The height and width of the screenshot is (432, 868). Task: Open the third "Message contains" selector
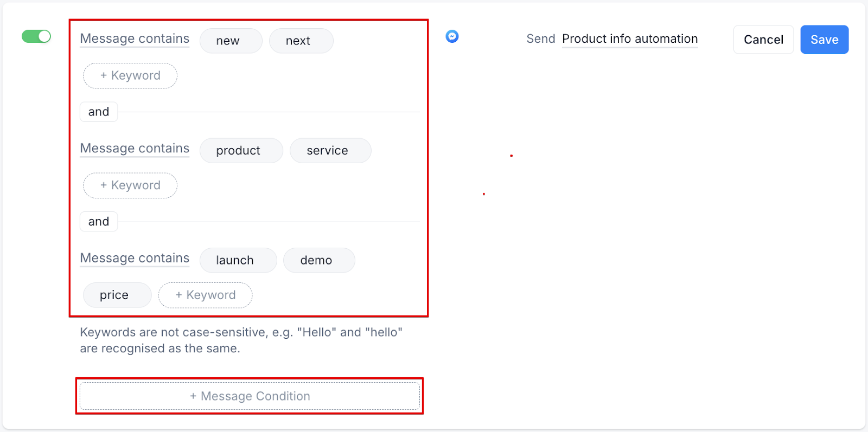134,258
